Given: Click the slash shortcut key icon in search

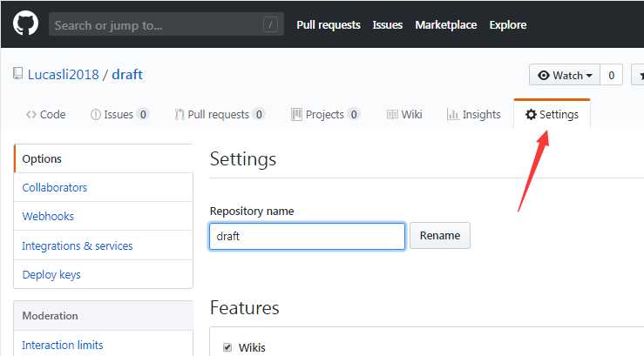Looking at the screenshot, I should pos(270,24).
